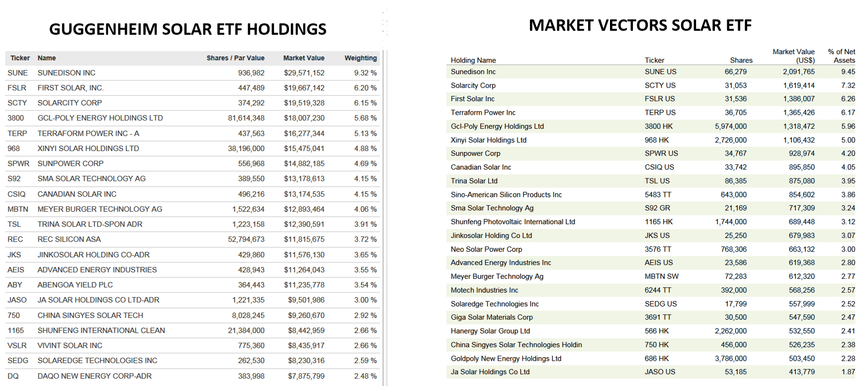Click Holding Name header in Market Vectors table

(x=473, y=60)
